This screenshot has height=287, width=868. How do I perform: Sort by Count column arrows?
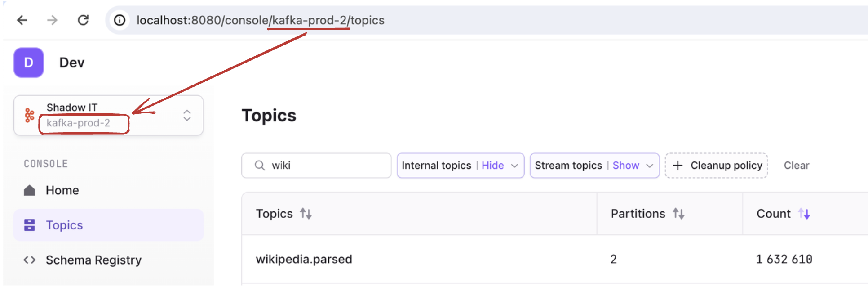click(x=804, y=214)
